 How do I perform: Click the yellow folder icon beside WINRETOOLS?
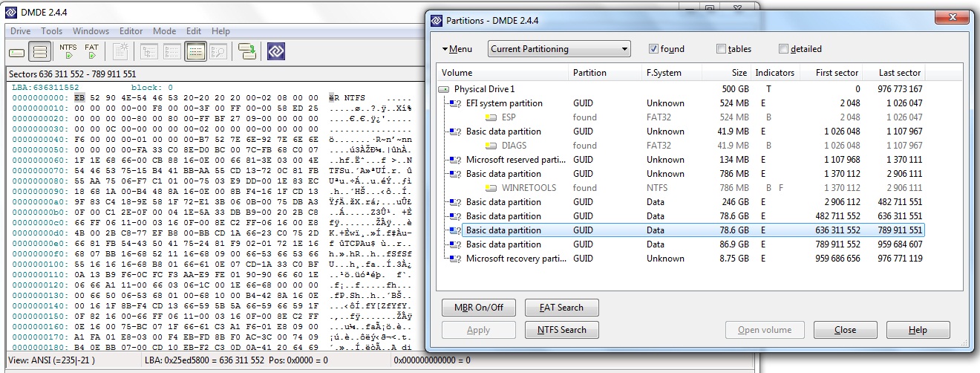click(x=491, y=188)
